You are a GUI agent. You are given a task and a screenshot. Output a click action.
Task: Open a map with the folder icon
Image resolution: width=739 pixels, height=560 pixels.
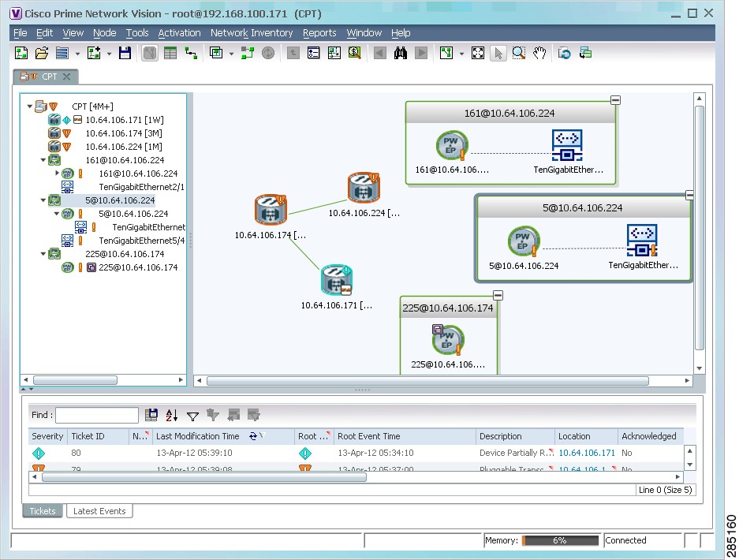click(42, 53)
